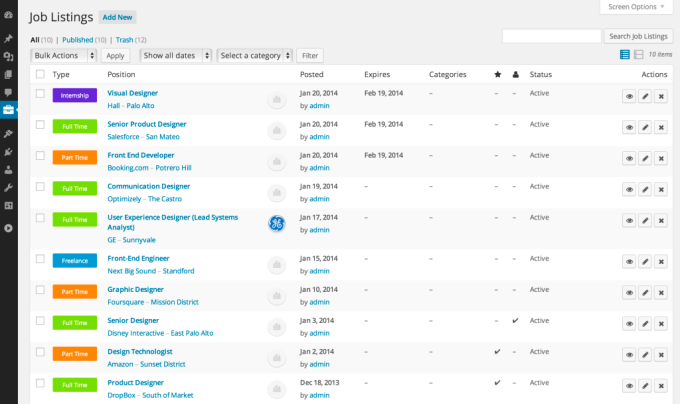Image resolution: width=680 pixels, height=404 pixels.
Task: Open the Posts pushpin icon in sidebar
Action: pyautogui.click(x=8, y=39)
